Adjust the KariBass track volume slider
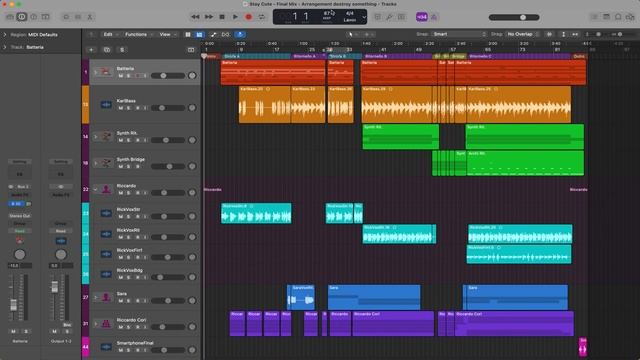The width and height of the screenshot is (640, 360). coord(167,108)
